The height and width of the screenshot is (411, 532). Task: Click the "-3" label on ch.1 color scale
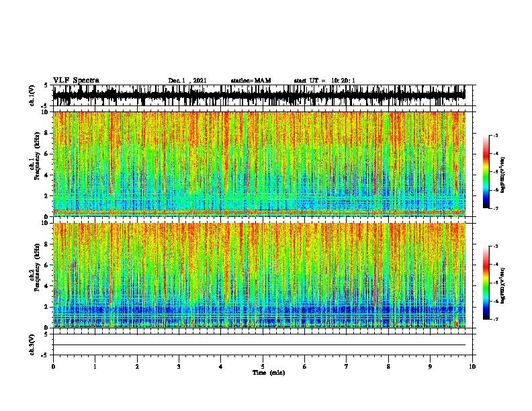tap(496, 136)
